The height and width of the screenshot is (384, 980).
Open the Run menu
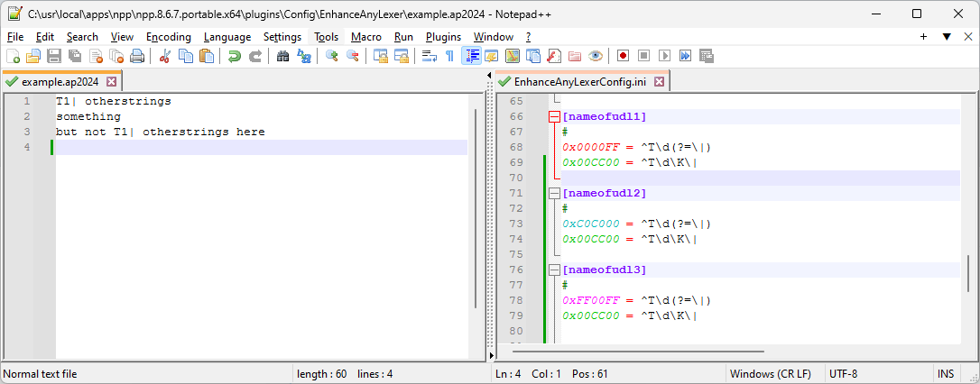(x=403, y=37)
